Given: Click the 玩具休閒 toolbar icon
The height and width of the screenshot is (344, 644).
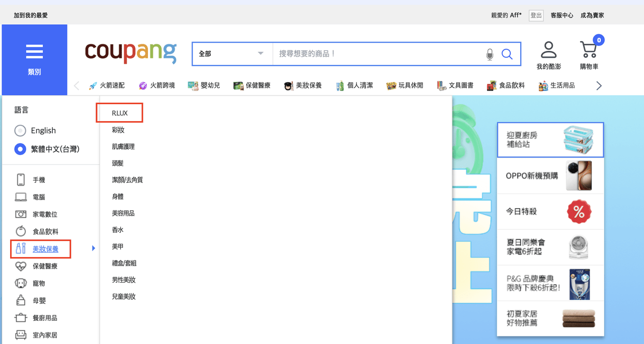Looking at the screenshot, I should (391, 86).
